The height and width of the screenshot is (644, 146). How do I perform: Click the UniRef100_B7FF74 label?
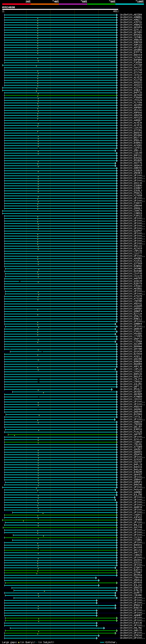[x=131, y=53]
